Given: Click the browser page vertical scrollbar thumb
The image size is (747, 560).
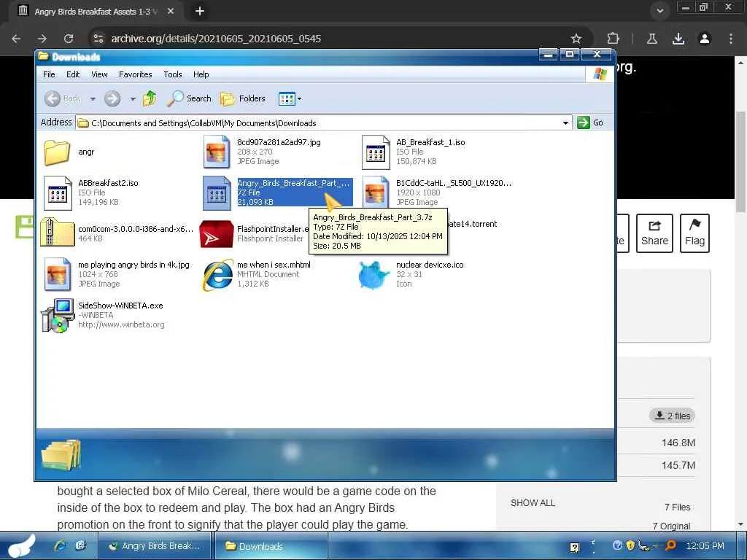Looking at the screenshot, I should pyautogui.click(x=740, y=161).
